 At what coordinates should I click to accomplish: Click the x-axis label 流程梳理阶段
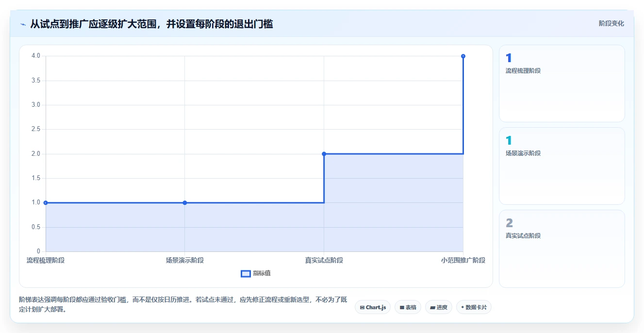click(46, 260)
